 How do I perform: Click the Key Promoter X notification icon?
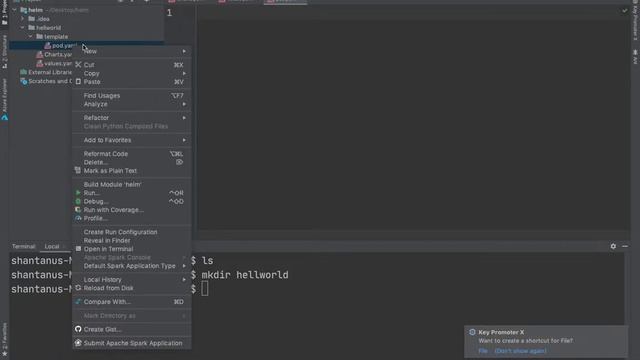[472, 332]
